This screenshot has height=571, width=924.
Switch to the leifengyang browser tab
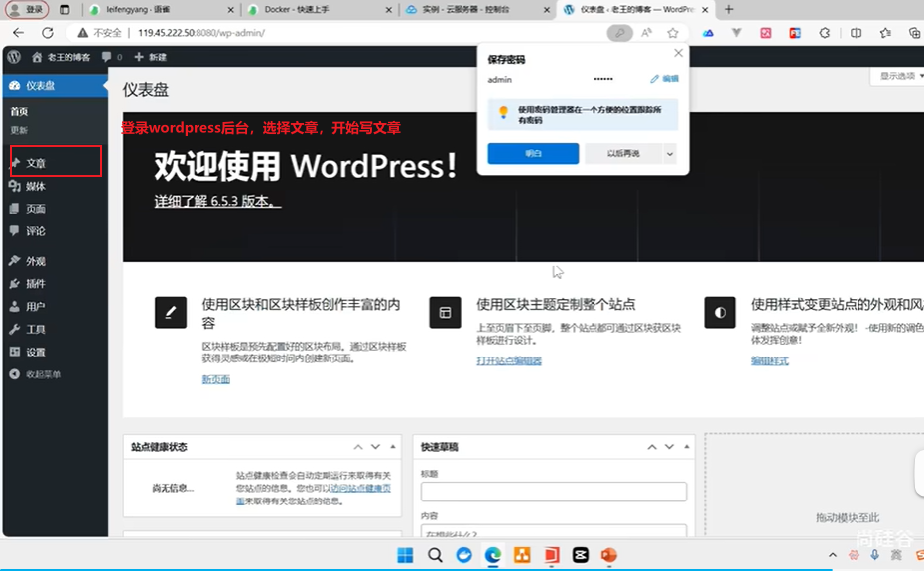tap(162, 10)
